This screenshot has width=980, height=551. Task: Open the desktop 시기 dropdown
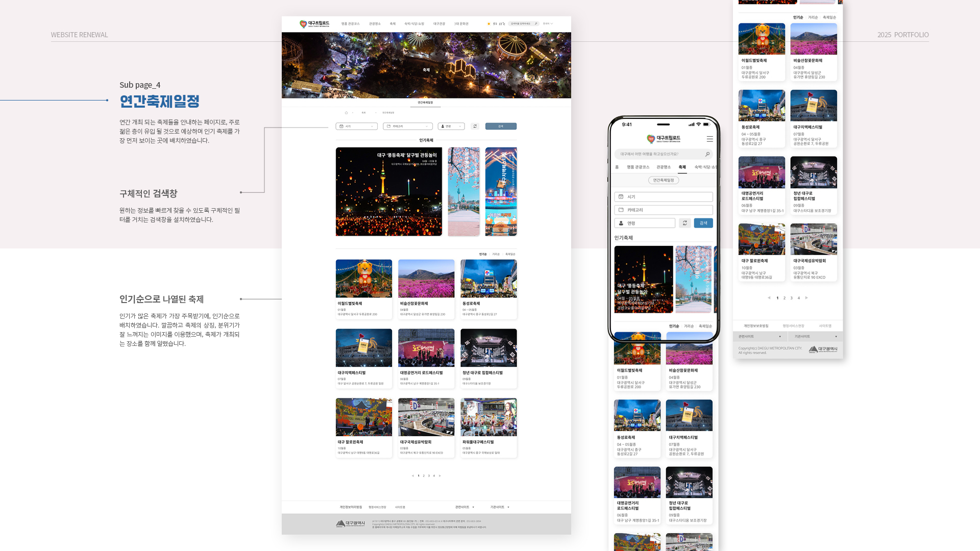click(x=356, y=127)
